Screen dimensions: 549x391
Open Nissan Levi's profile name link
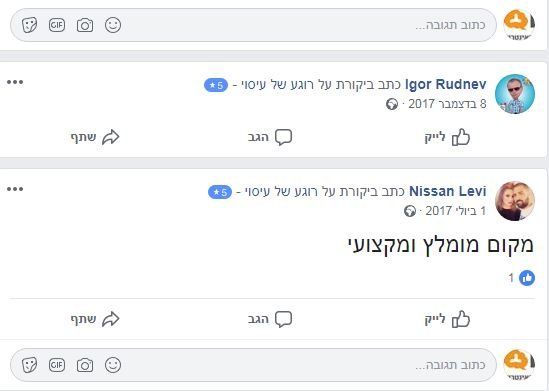coord(448,191)
